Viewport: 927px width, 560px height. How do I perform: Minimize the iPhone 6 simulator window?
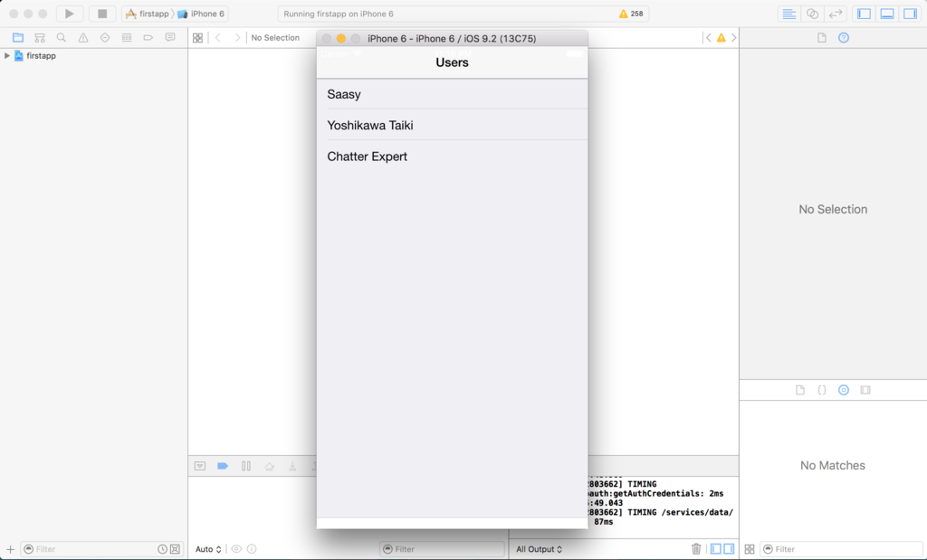click(x=341, y=38)
